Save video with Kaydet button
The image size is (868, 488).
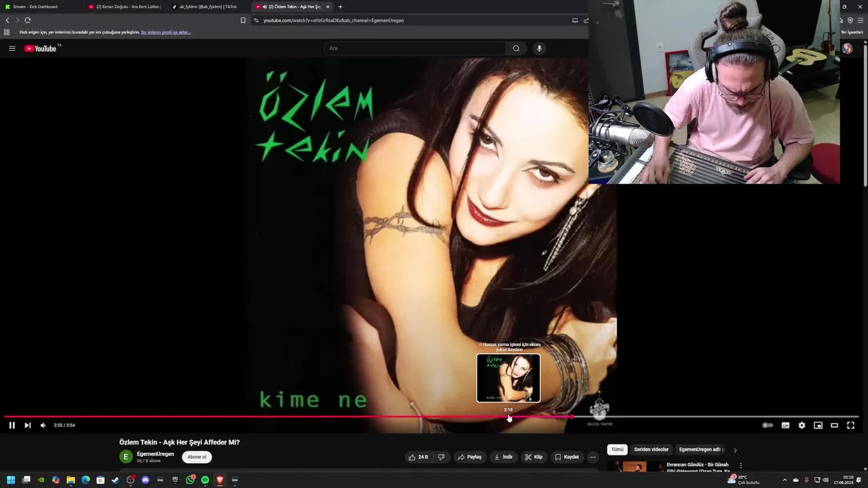[x=567, y=457]
